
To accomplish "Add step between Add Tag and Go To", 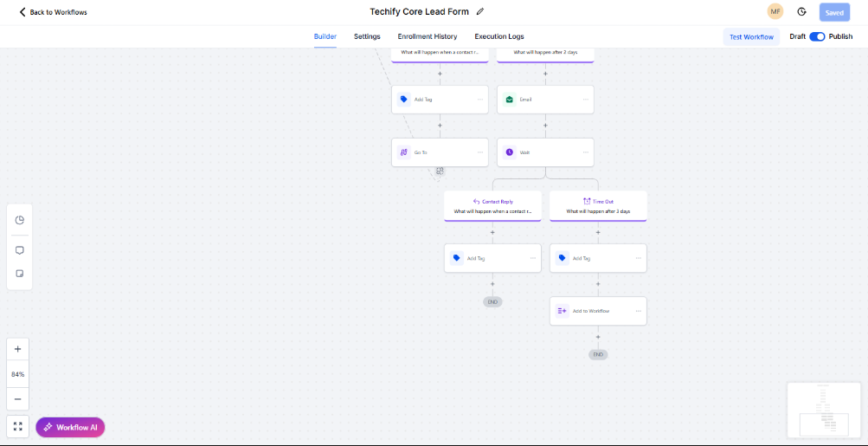I will point(440,126).
